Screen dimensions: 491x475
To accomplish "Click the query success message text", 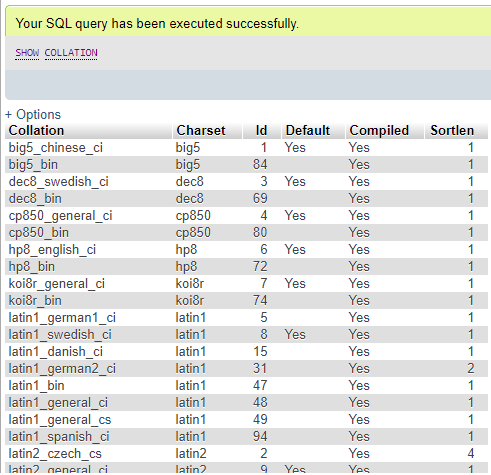I will point(157,24).
